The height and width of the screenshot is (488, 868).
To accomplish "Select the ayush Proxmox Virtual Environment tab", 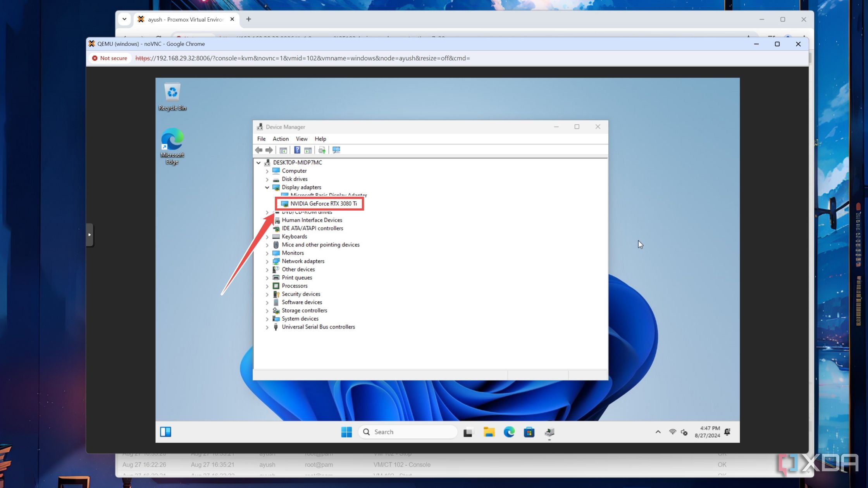I will pos(186,19).
